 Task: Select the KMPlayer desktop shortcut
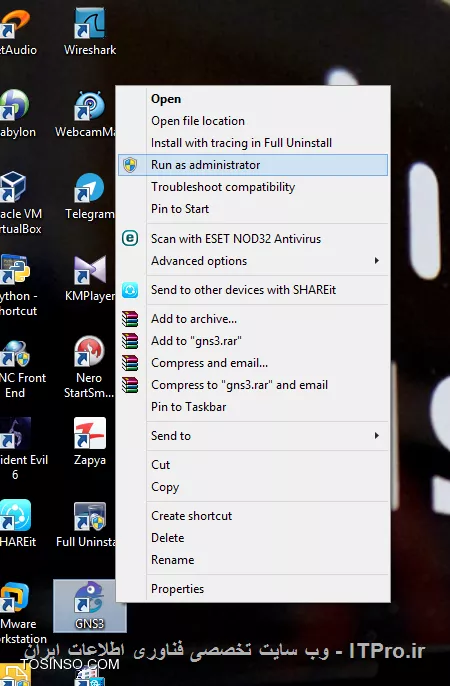click(90, 278)
